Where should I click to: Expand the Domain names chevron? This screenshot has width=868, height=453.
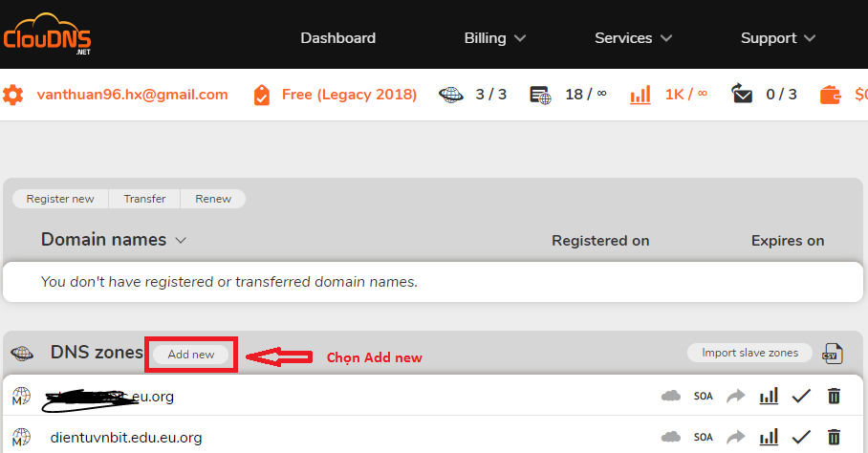(x=181, y=241)
